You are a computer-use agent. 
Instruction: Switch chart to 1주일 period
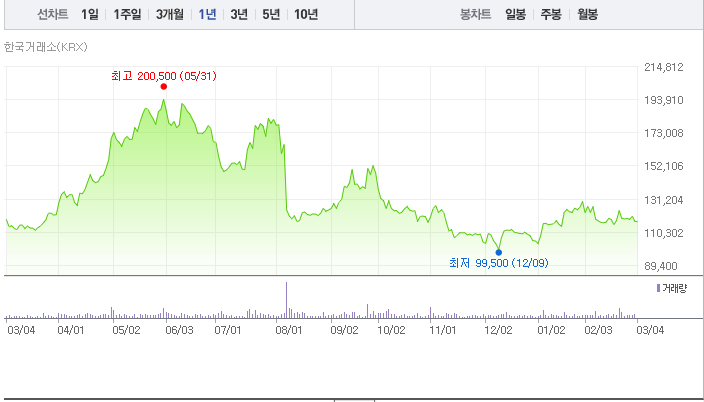(x=127, y=14)
